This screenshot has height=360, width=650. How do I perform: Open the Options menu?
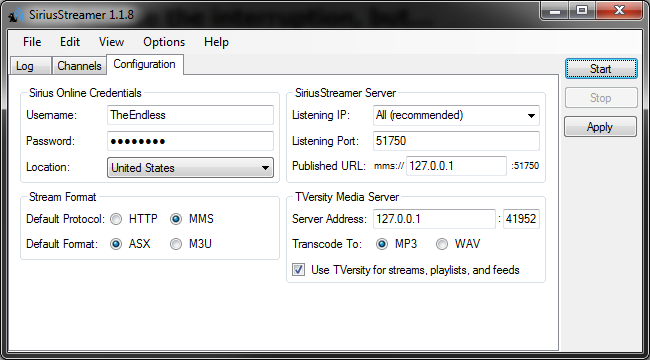[164, 42]
